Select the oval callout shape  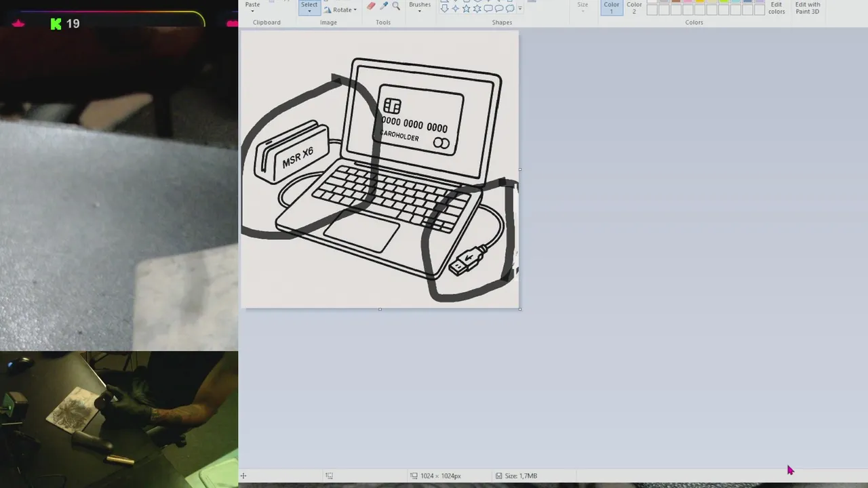(499, 8)
